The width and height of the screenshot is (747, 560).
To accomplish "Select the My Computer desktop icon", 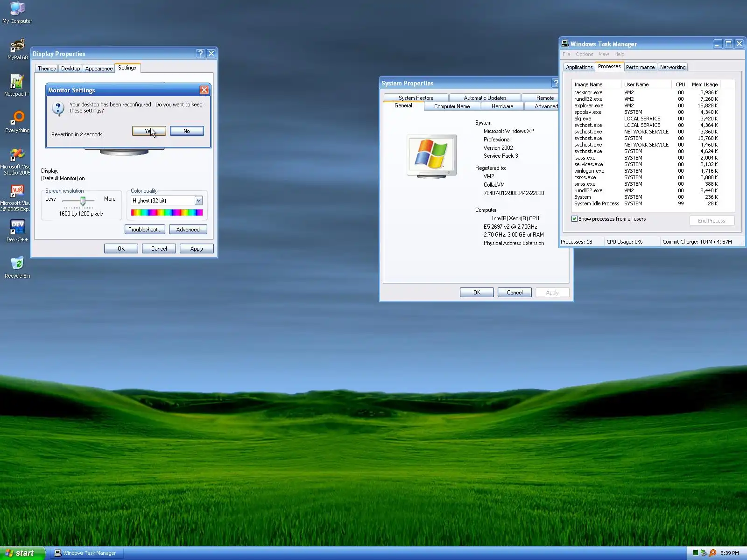I will (x=17, y=13).
